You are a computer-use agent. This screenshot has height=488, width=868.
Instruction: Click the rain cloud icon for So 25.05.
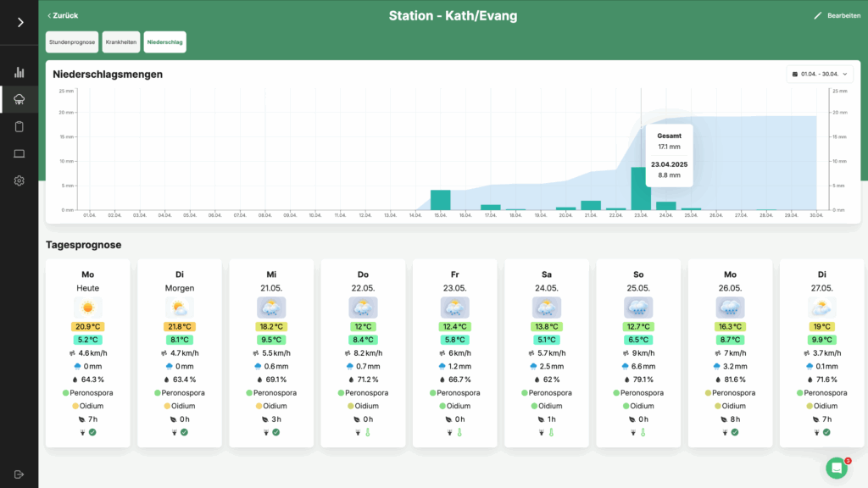[638, 308]
